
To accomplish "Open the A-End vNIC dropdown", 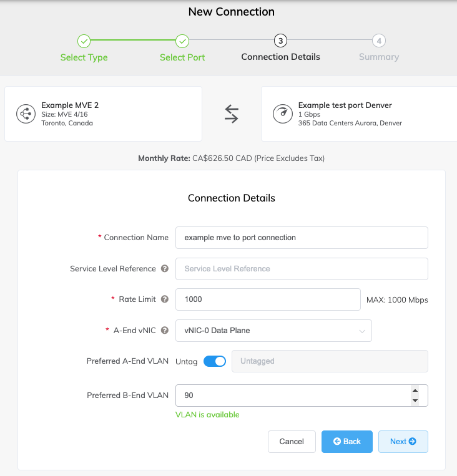I will [273, 331].
